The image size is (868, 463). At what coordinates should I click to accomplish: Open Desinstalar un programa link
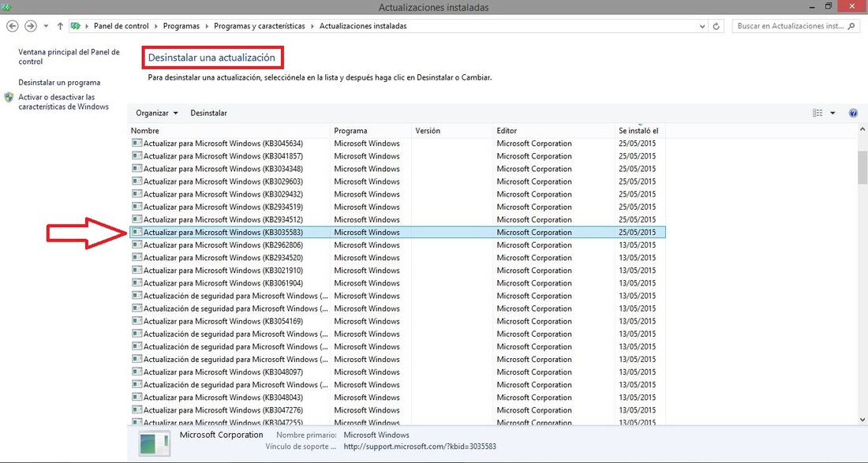point(59,82)
